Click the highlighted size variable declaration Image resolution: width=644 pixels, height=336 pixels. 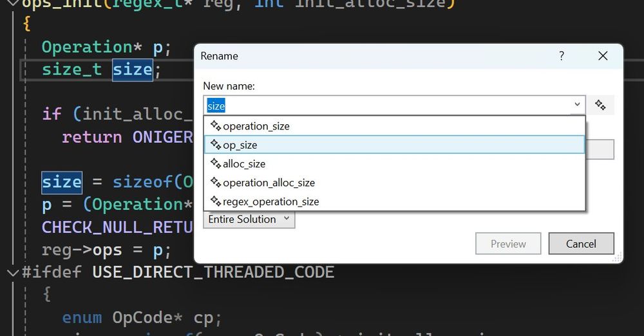pos(133,70)
